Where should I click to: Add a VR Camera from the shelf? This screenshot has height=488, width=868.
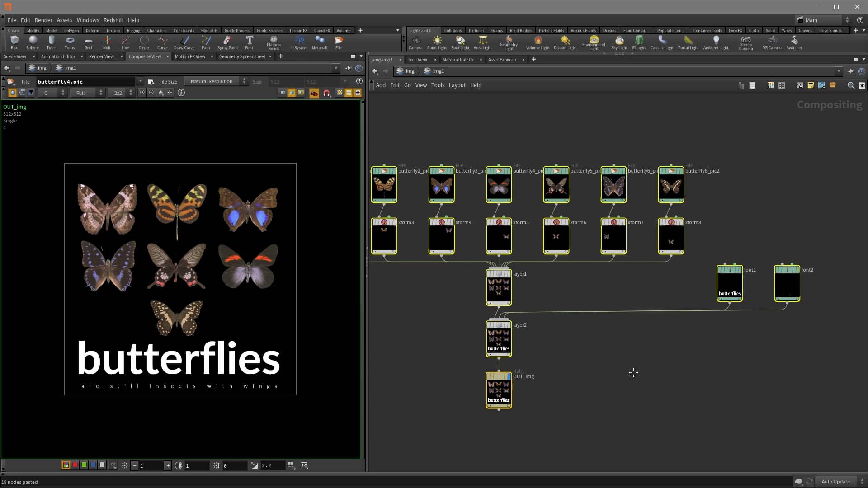coord(772,42)
